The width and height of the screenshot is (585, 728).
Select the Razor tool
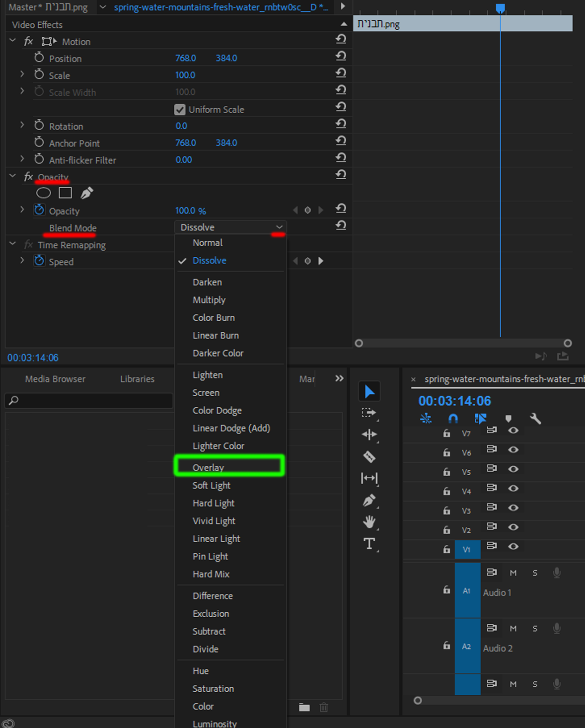pyautogui.click(x=369, y=456)
